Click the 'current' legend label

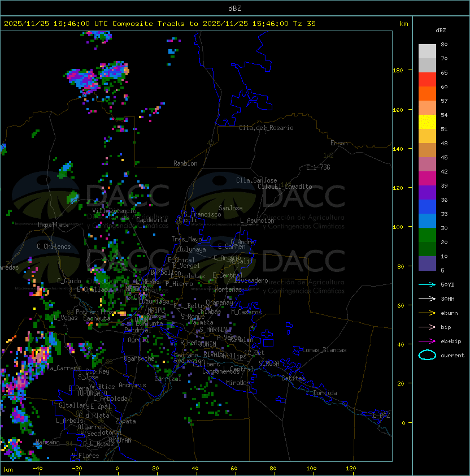[x=452, y=355]
